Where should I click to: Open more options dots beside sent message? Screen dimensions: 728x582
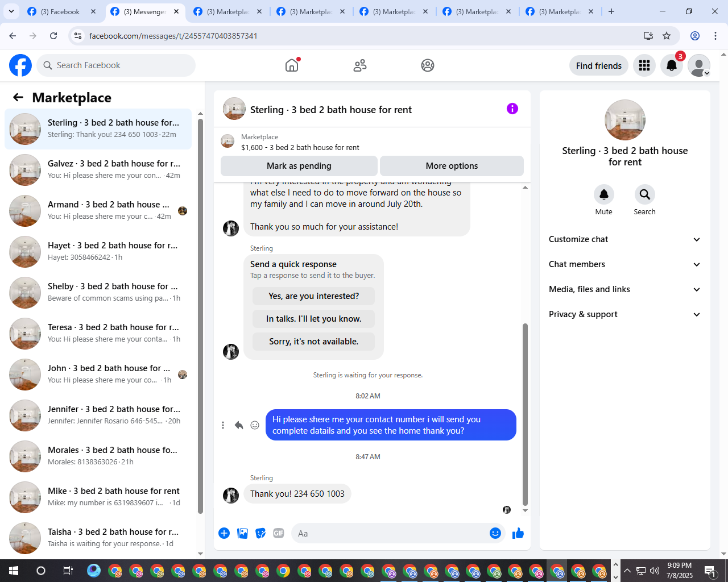223,425
